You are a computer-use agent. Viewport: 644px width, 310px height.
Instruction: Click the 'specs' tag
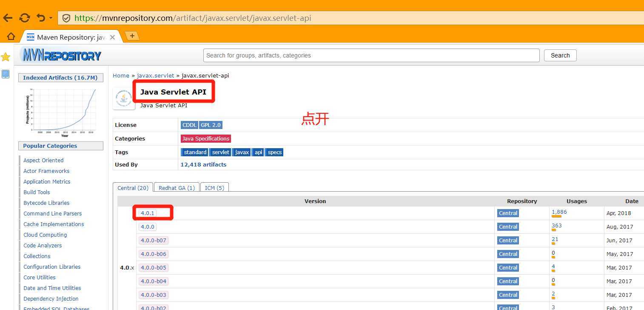coord(274,152)
